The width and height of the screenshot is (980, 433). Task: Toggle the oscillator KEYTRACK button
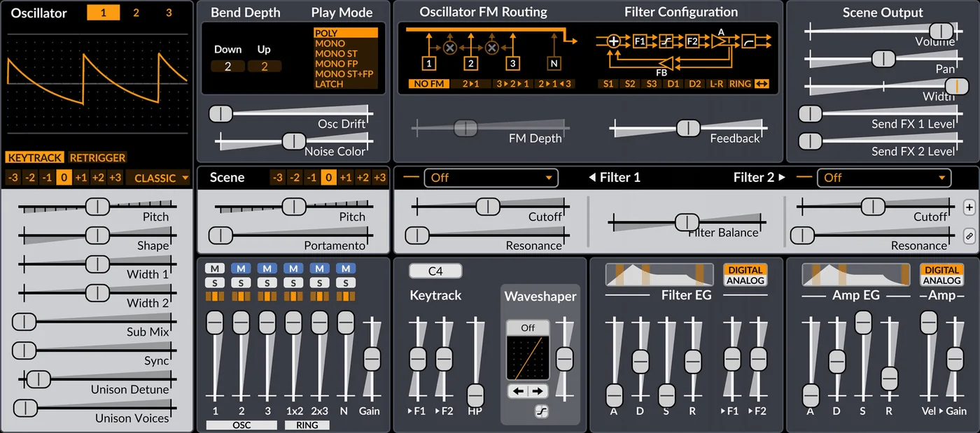pos(35,157)
